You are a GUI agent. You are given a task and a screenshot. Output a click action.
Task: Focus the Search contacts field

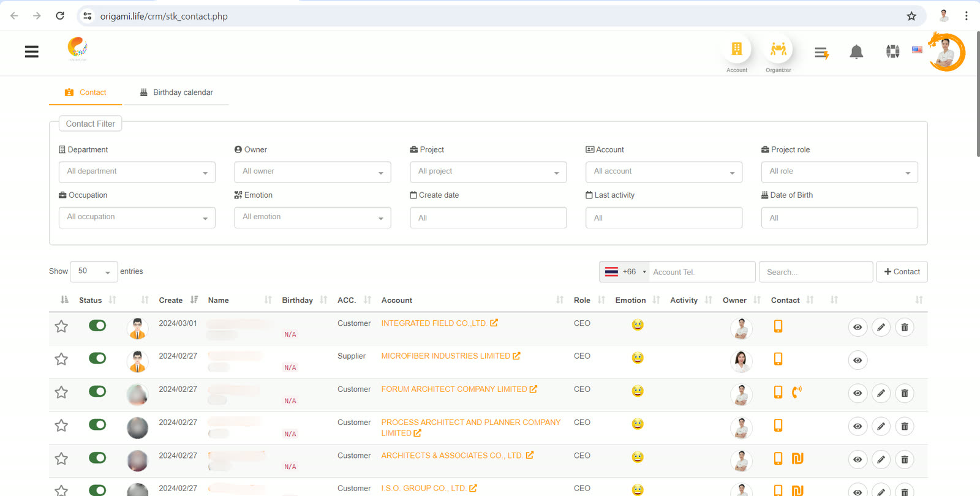(x=816, y=272)
